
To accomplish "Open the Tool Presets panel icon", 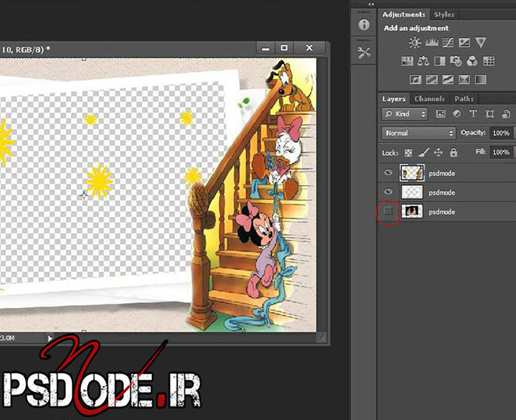I will point(363,53).
